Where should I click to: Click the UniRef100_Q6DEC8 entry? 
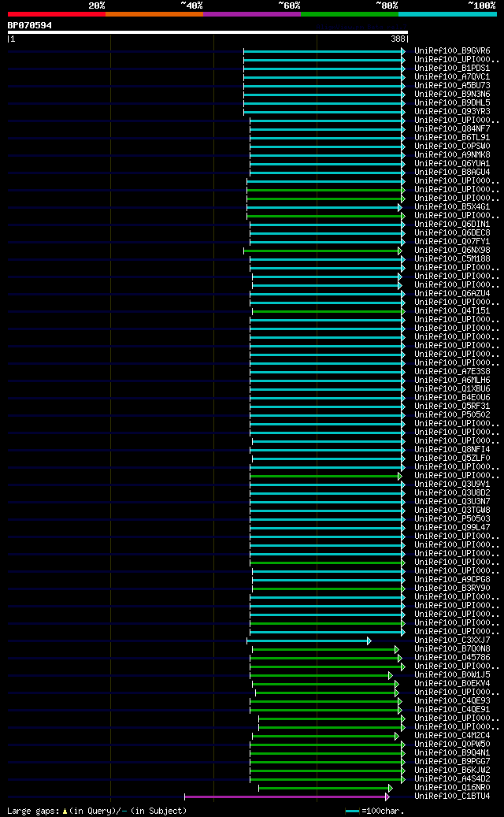click(452, 233)
